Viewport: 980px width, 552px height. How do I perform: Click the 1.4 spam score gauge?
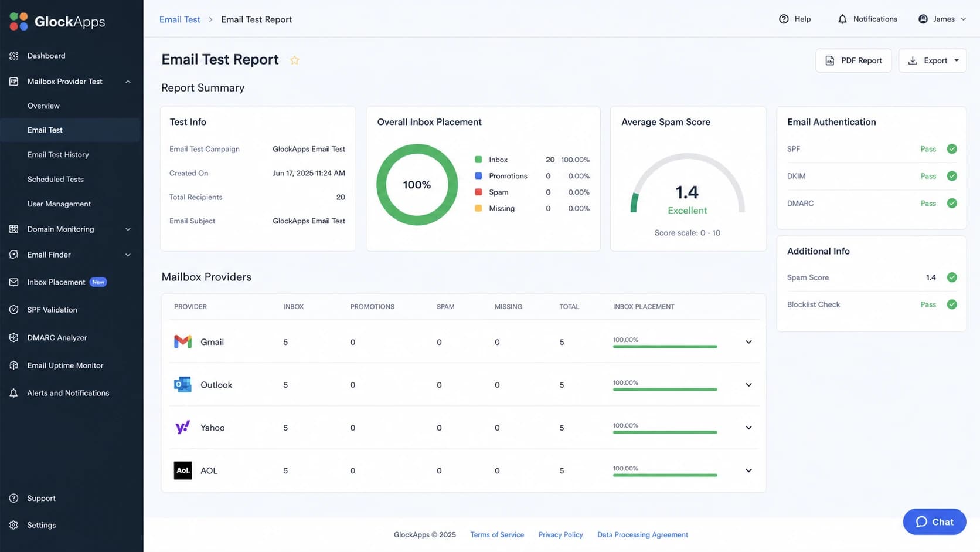pyautogui.click(x=688, y=183)
